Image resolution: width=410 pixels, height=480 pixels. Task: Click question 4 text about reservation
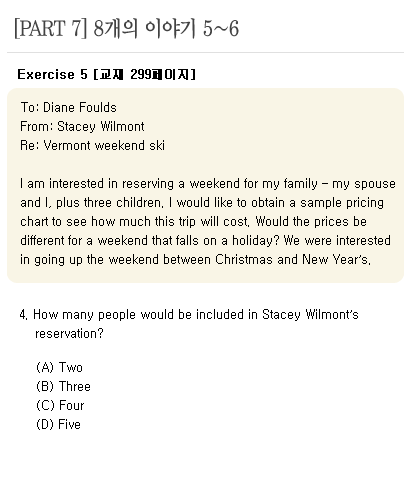pyautogui.click(x=189, y=324)
